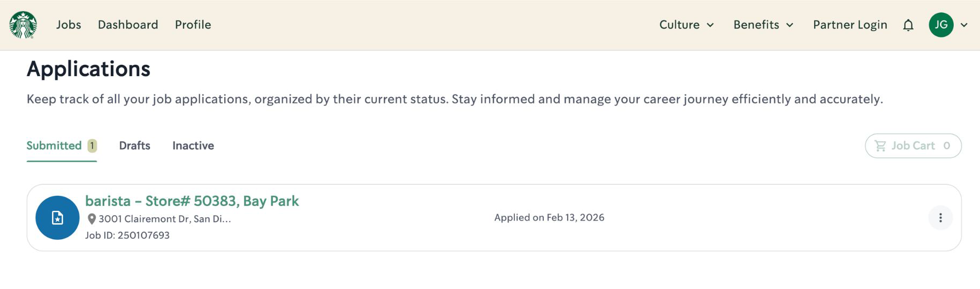The width and height of the screenshot is (980, 289).
Task: Expand the account menu chevron
Action: click(964, 25)
